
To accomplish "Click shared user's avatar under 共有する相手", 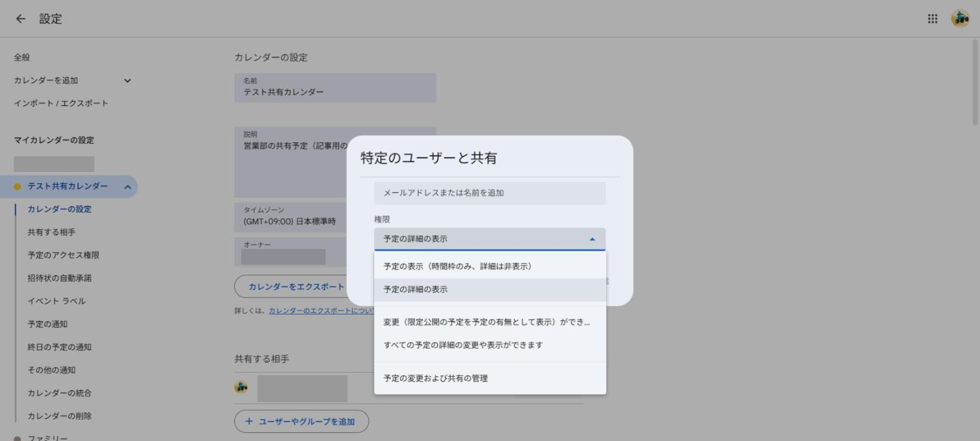I will (241, 387).
